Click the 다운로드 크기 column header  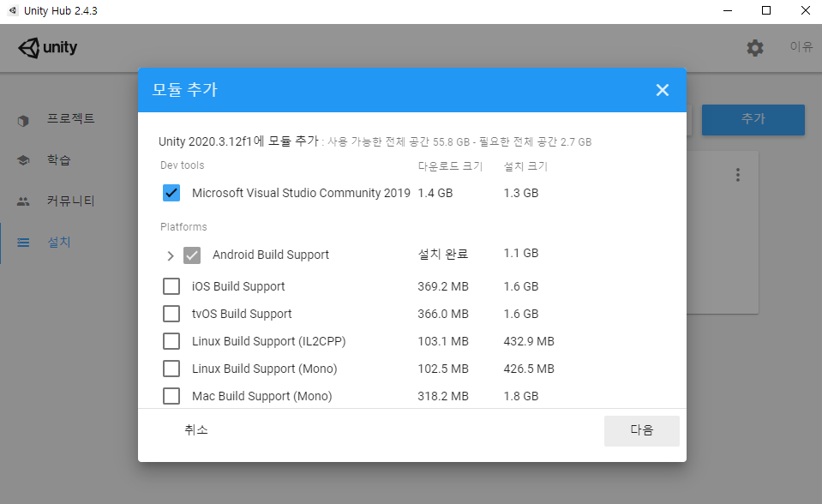[450, 166]
